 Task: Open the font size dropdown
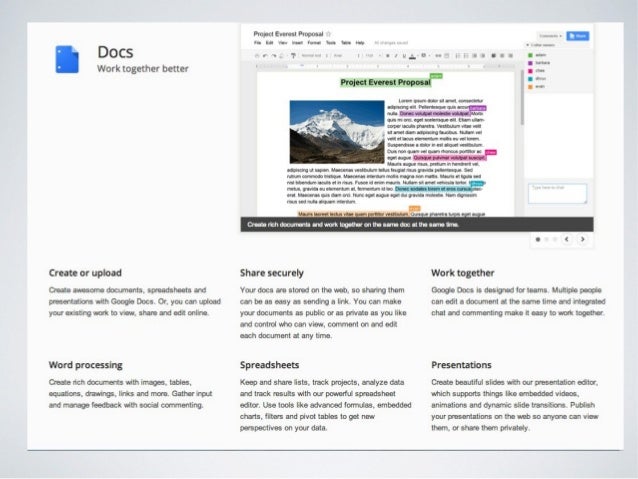click(x=374, y=56)
